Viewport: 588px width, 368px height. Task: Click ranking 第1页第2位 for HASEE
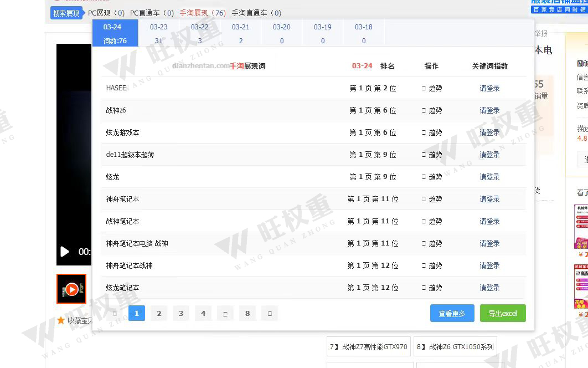(373, 88)
